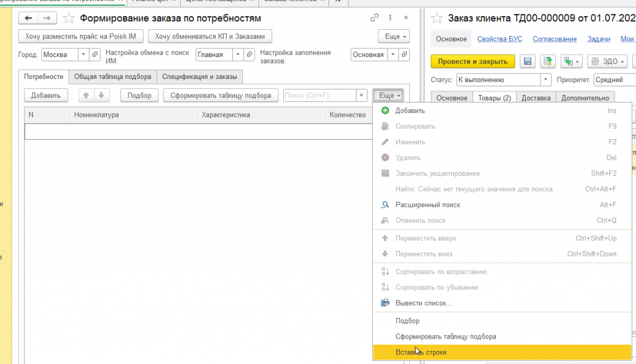636x364 pixels.
Task: Open the Товары (2) tab
Action: pos(494,98)
